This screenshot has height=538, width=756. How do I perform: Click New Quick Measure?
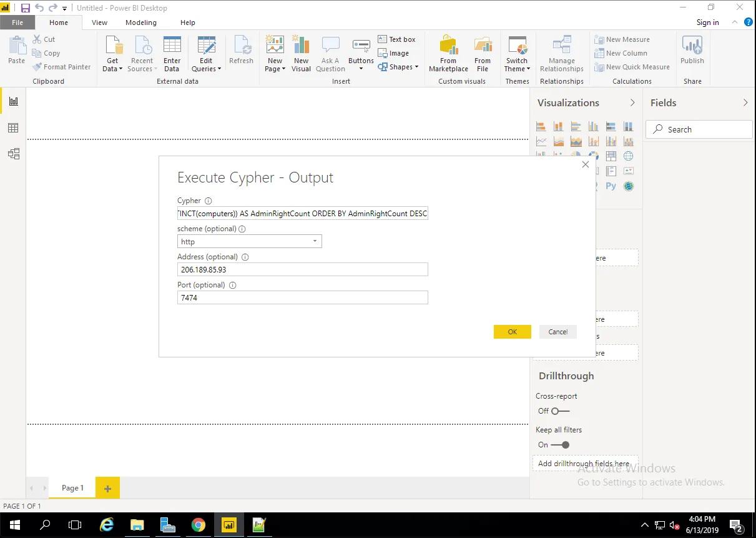(x=632, y=67)
